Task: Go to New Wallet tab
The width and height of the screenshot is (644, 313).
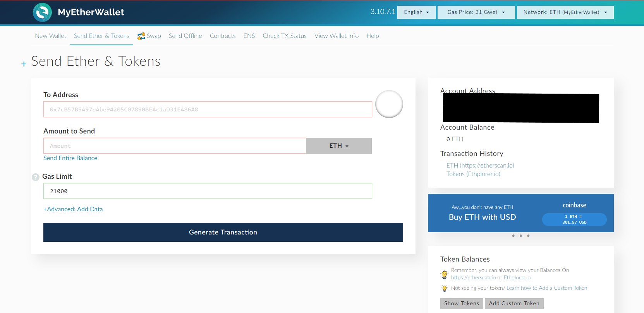Action: pos(50,36)
